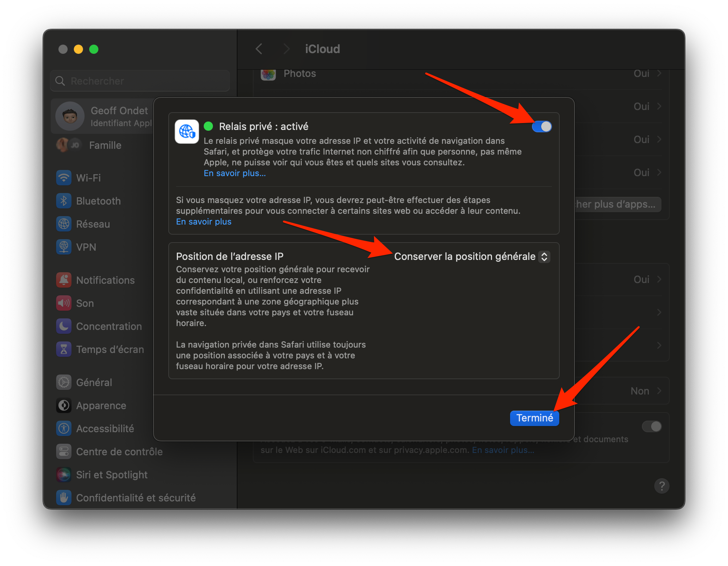Screen dimensions: 728x566
Task: Click the Accessibilité label in sidebar
Action: click(x=105, y=429)
